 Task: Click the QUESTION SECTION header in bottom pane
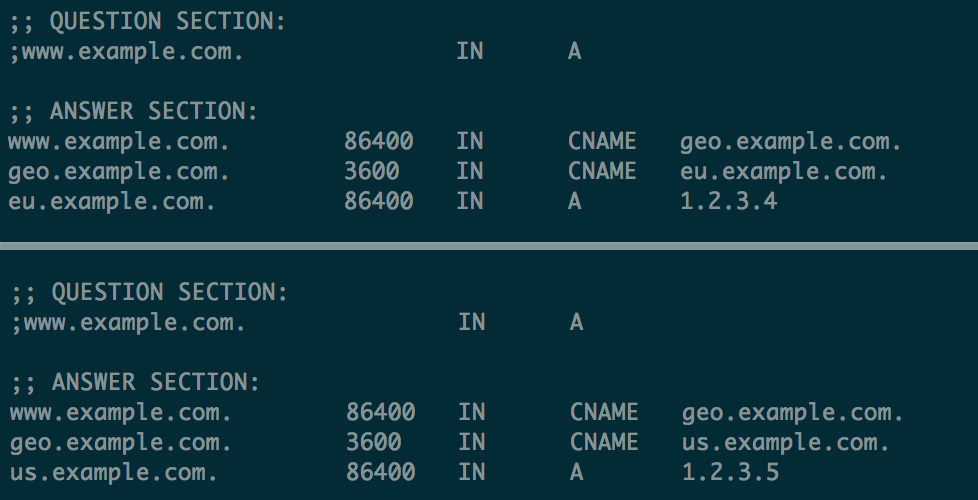point(150,292)
